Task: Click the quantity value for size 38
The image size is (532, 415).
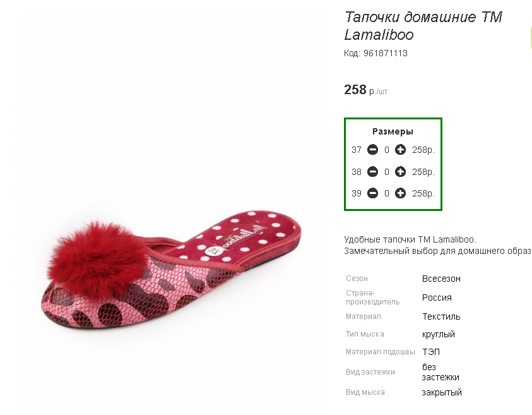Action: [x=386, y=172]
